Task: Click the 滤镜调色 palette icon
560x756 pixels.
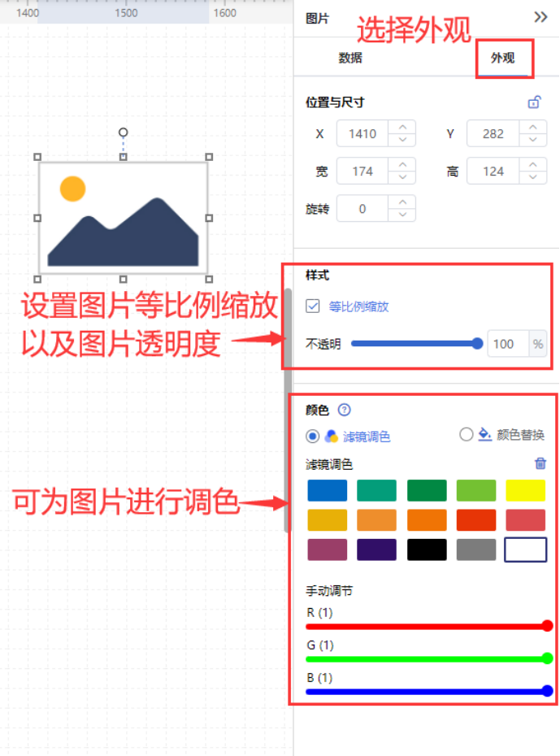Action: pos(331,437)
